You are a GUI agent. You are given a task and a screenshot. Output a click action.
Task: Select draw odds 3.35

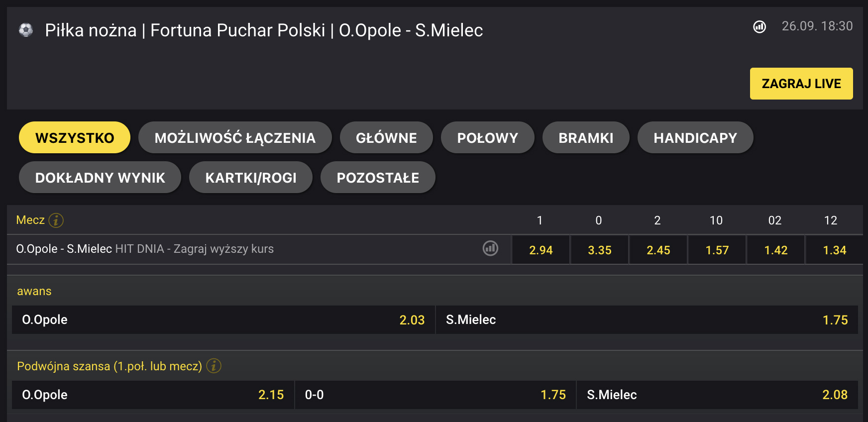(599, 250)
